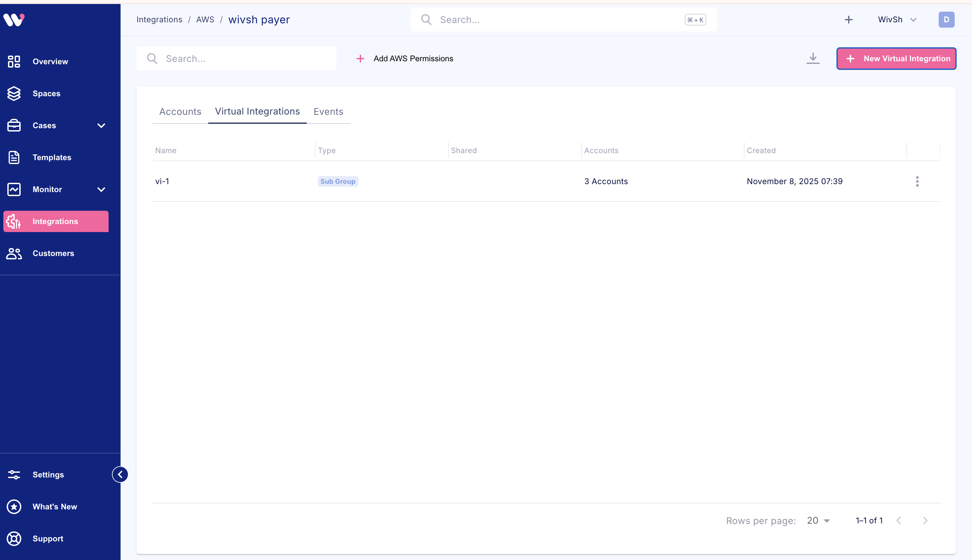This screenshot has height=560, width=972.
Task: Click the plus icon in top bar
Action: (848, 20)
